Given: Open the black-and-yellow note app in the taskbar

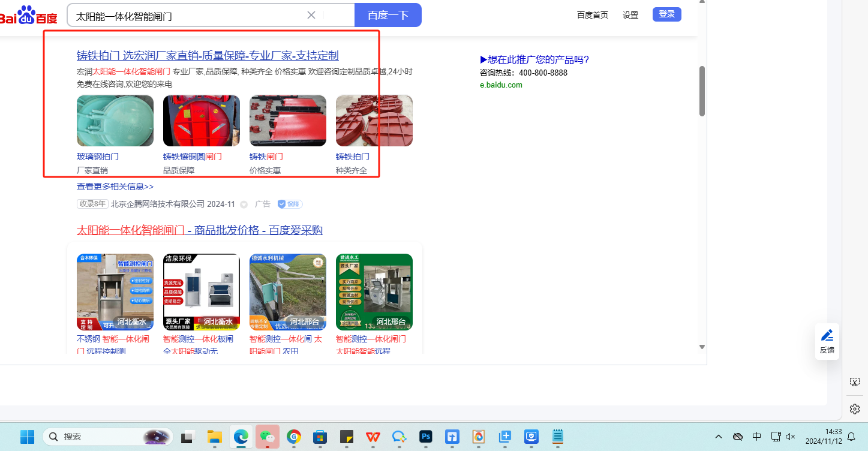Looking at the screenshot, I should click(347, 437).
